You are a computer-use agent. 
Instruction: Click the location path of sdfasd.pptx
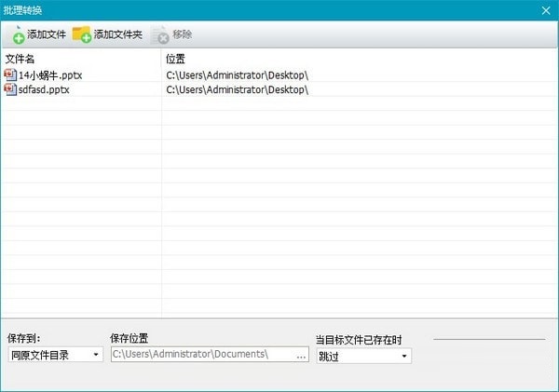coord(237,89)
